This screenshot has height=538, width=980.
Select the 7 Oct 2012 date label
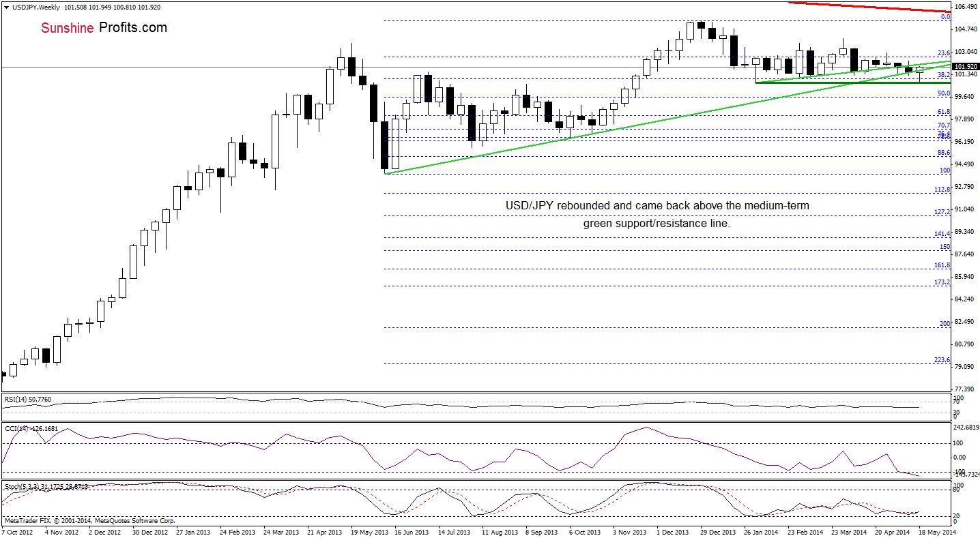(x=17, y=531)
